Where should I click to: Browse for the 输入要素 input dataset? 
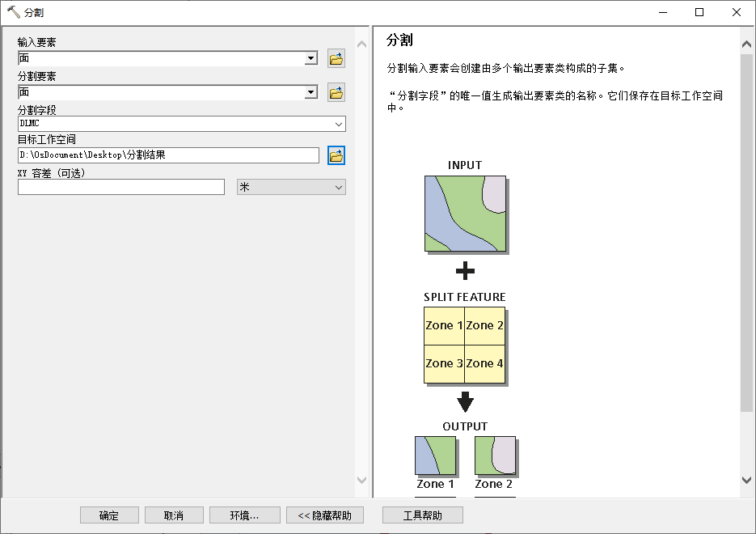[x=336, y=59]
